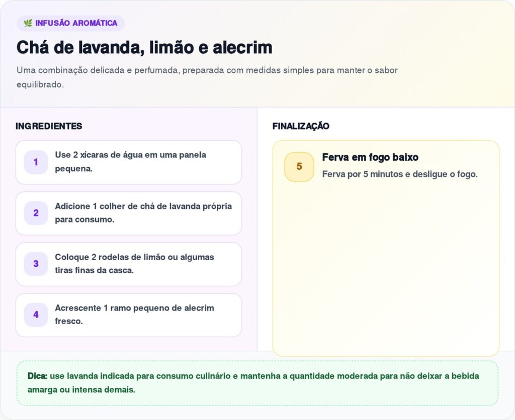Click the recipe description paragraph below the title
The image size is (515, 420).
pos(207,77)
